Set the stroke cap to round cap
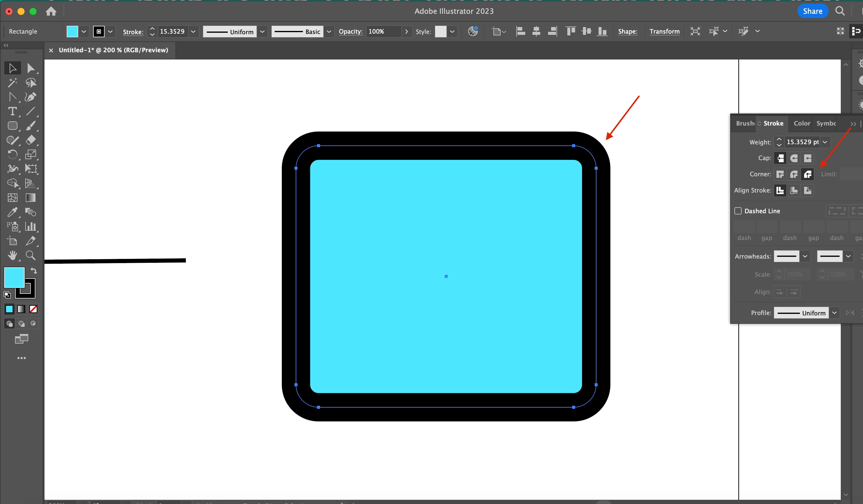This screenshot has width=863, height=504. (x=794, y=158)
